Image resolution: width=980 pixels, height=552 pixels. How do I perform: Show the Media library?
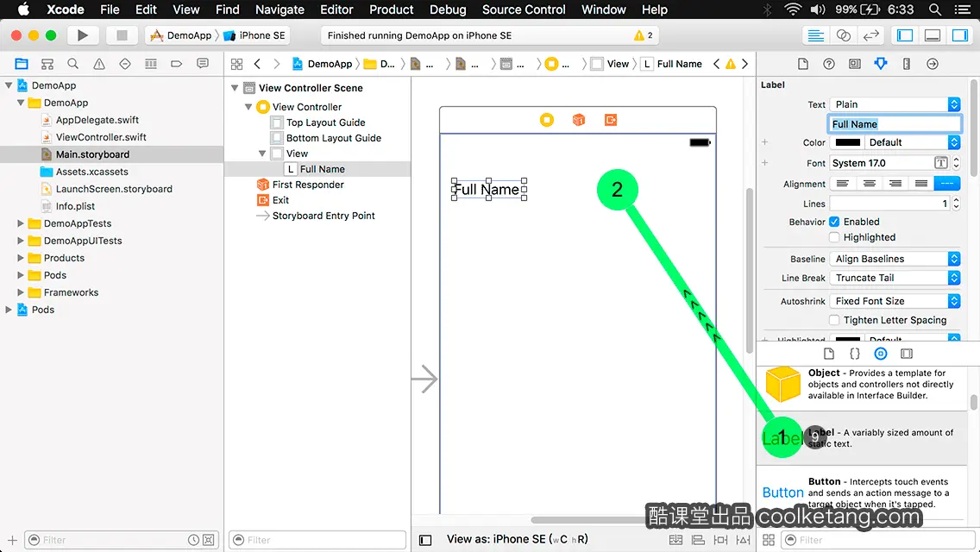[x=907, y=354]
